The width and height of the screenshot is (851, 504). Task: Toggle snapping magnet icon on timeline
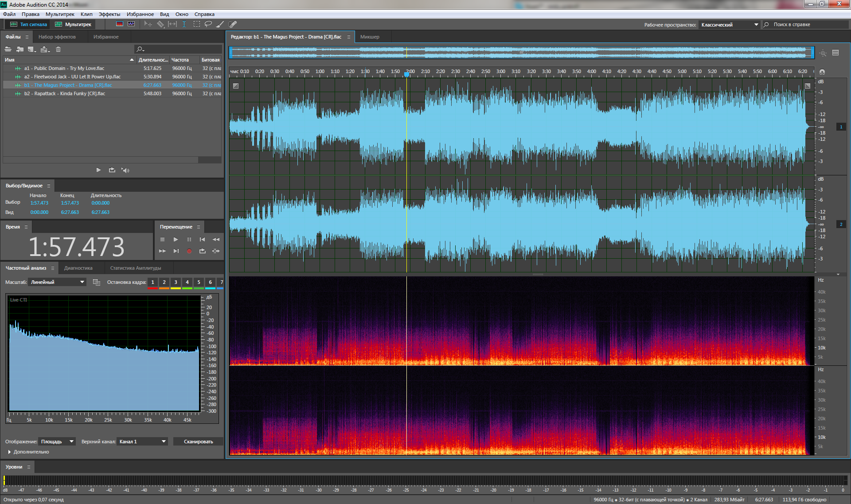[x=822, y=72]
